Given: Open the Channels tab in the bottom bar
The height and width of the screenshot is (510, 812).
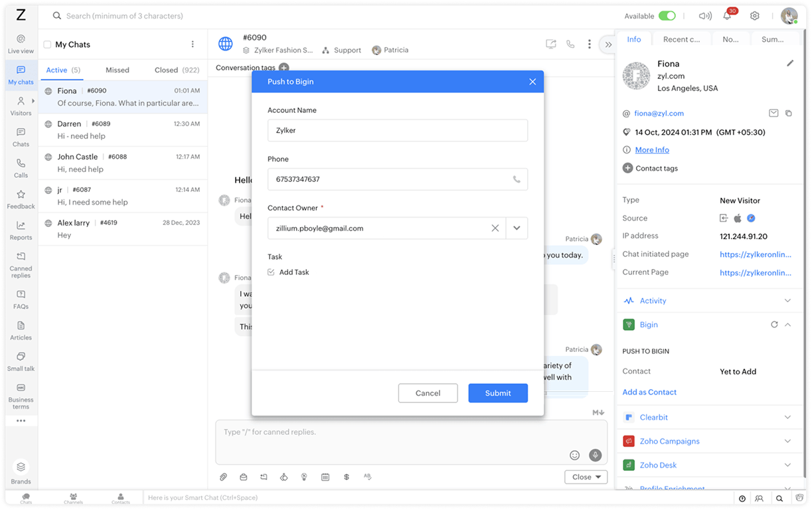Looking at the screenshot, I should point(73,498).
